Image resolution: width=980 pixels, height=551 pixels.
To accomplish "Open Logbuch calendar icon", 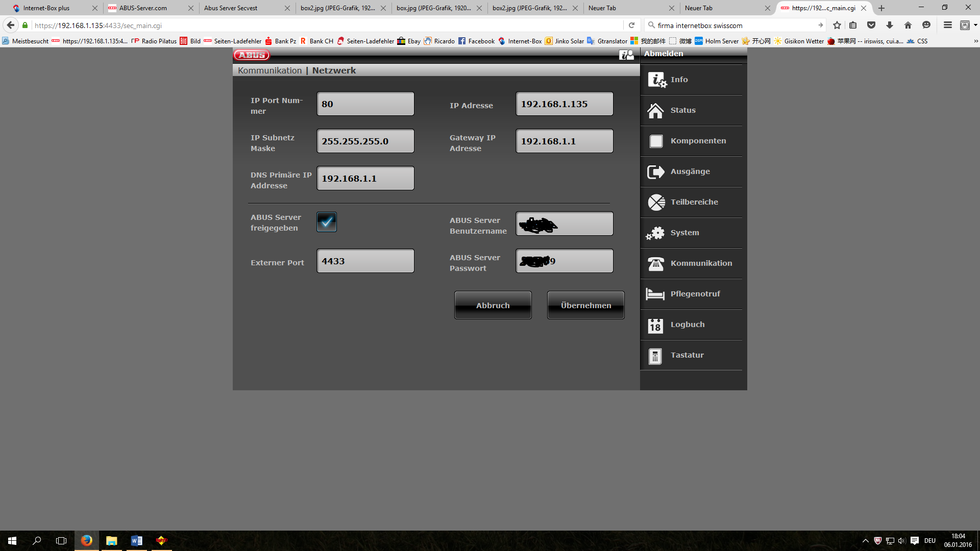I will pyautogui.click(x=656, y=325).
